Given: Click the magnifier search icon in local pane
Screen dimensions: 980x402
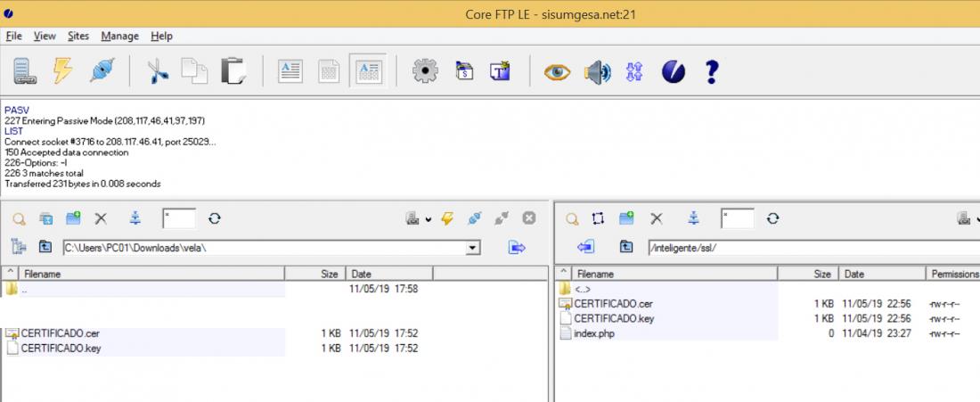Looking at the screenshot, I should tap(20, 218).
